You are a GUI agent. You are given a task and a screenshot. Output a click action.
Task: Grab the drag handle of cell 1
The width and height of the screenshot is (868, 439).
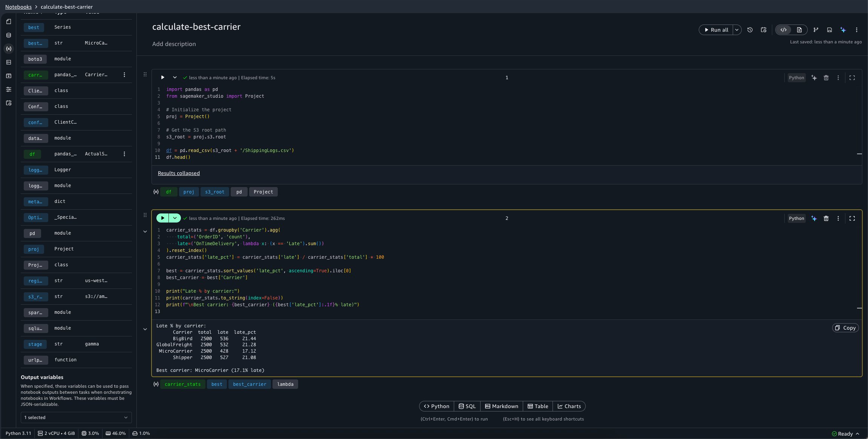pyautogui.click(x=145, y=74)
